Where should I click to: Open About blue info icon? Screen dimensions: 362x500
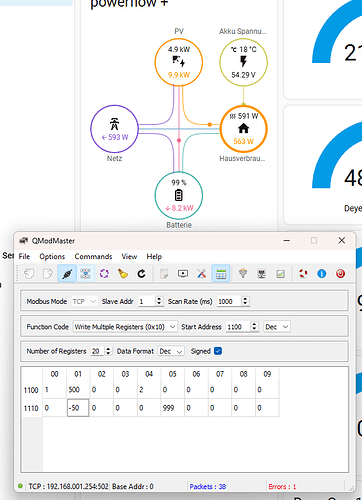click(322, 274)
